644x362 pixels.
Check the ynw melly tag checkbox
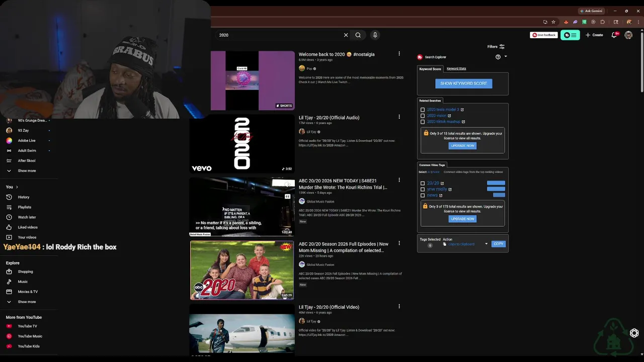click(x=423, y=190)
